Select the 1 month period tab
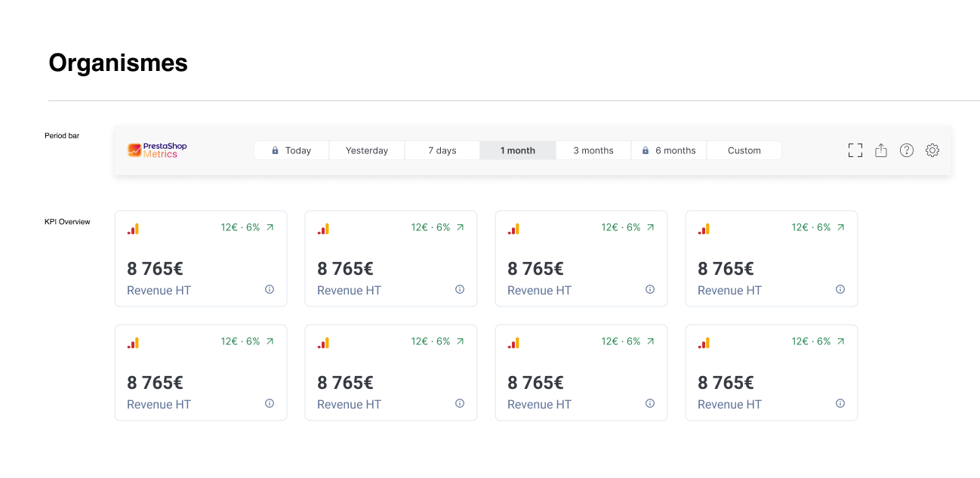This screenshot has width=980, height=478. coord(518,150)
